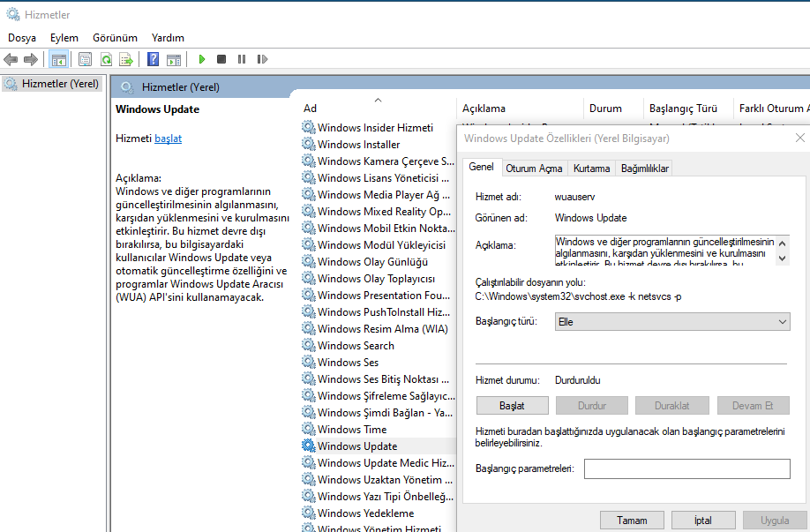Open the Properties toolbar icon
The height and width of the screenshot is (532, 810).
coord(86,59)
